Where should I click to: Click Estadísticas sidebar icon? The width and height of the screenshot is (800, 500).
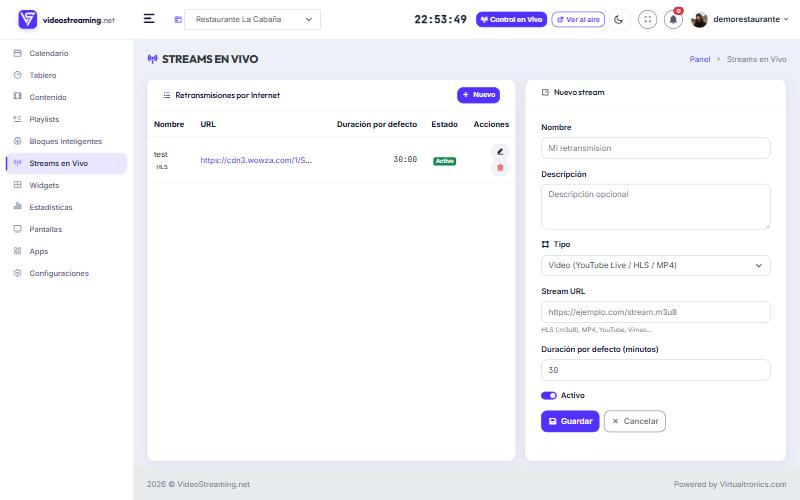[17, 207]
